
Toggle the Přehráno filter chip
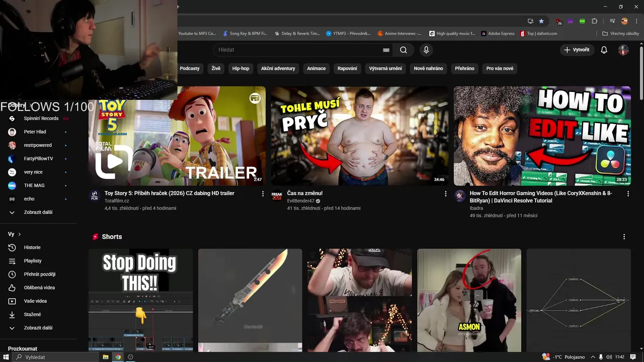pyautogui.click(x=464, y=68)
